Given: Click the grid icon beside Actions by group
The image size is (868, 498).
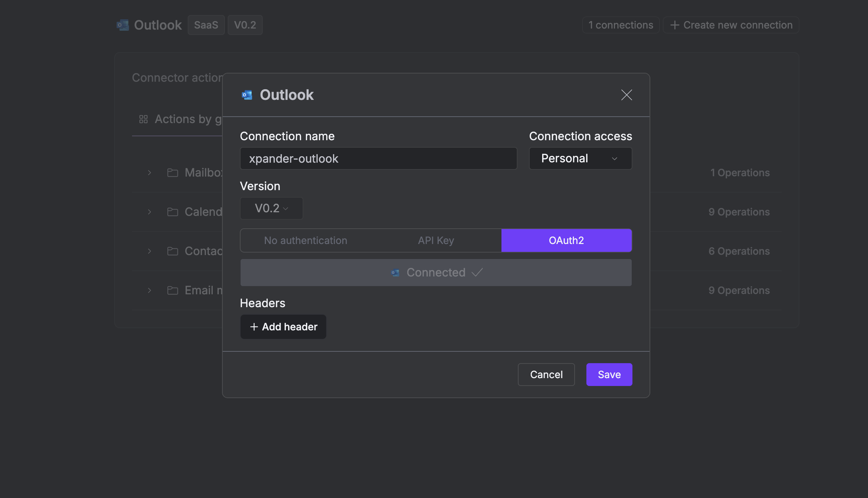Looking at the screenshot, I should click(x=143, y=119).
